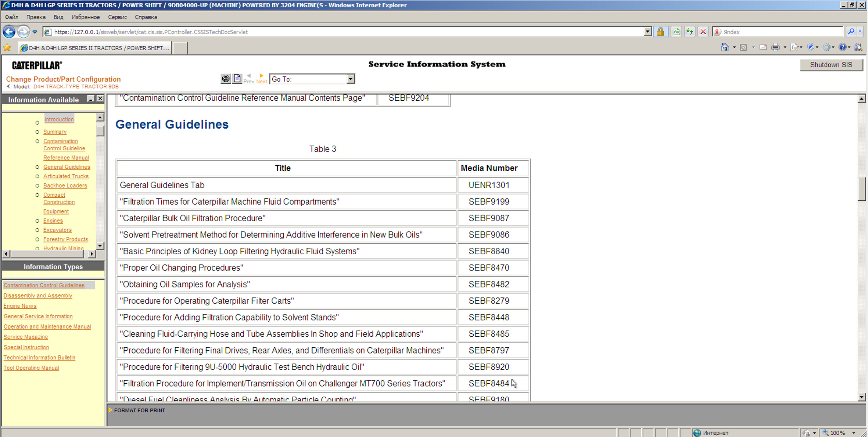This screenshot has height=437, width=868.
Task: Click the red X stop loading icon
Action: [x=703, y=32]
